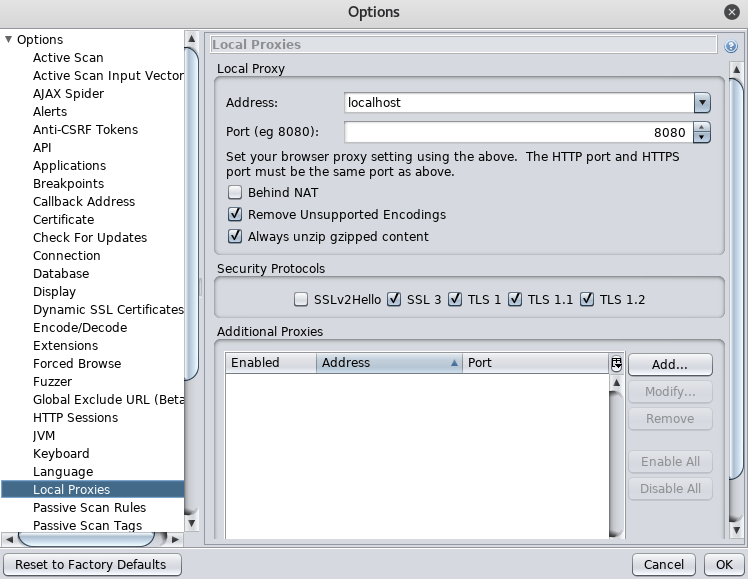The height and width of the screenshot is (579, 748).
Task: Select Passive Scan Tags entry
Action: (x=88, y=526)
